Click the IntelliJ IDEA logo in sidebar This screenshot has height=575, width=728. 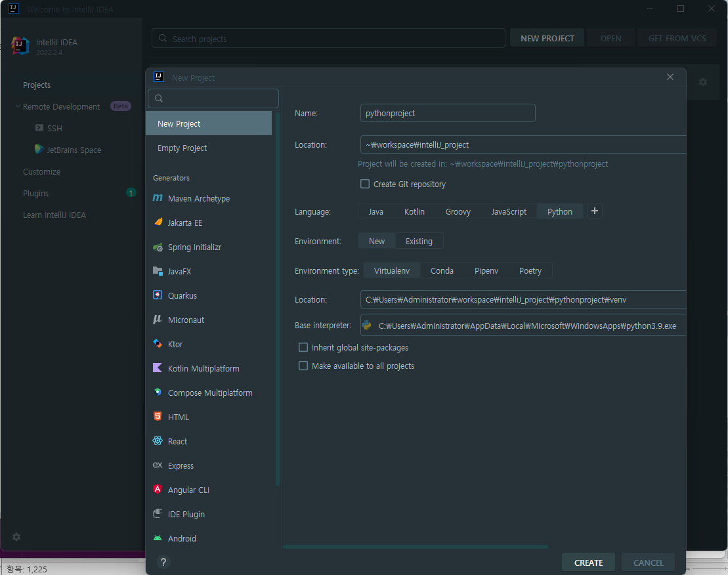pos(20,46)
